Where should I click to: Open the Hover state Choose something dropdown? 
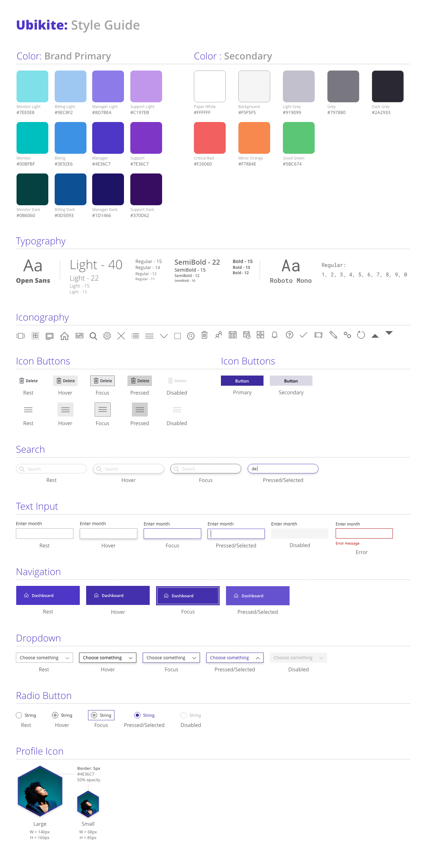pos(108,658)
